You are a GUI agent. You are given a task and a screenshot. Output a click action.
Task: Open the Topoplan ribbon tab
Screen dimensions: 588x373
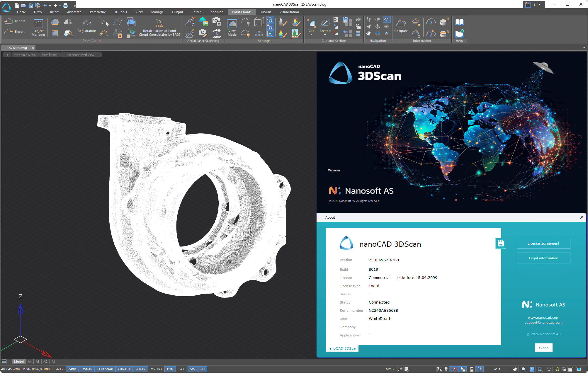coord(216,12)
